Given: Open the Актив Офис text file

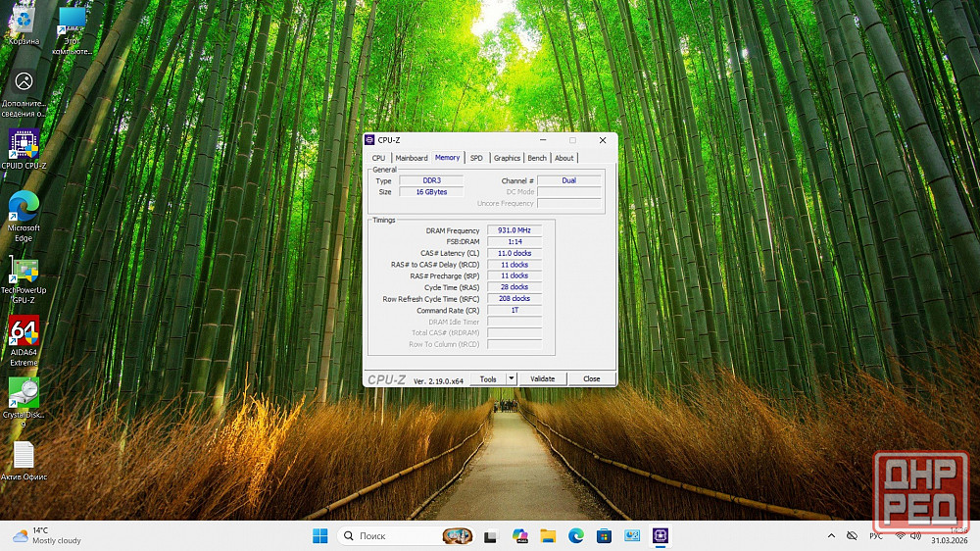Looking at the screenshot, I should pos(24,456).
